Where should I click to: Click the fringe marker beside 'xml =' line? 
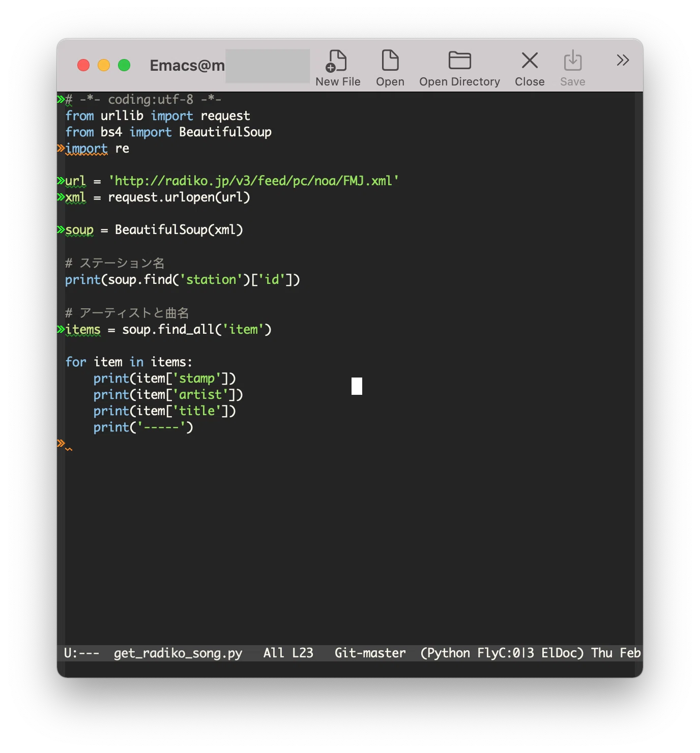(x=61, y=197)
